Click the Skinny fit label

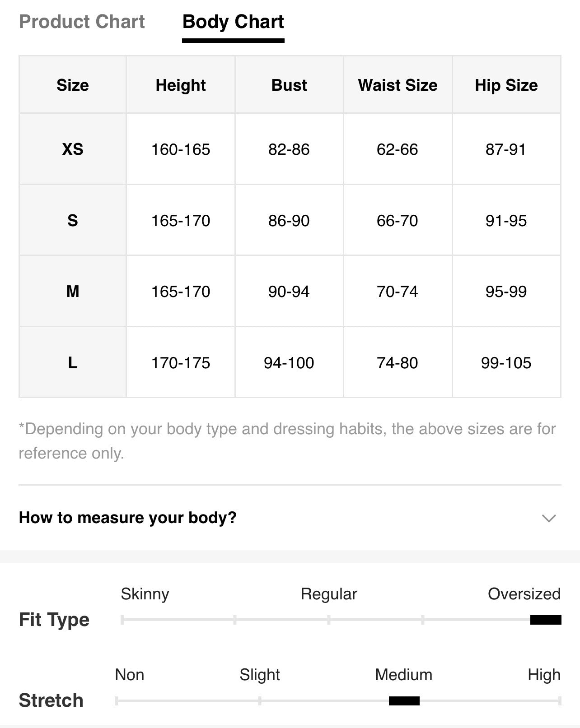tap(145, 594)
